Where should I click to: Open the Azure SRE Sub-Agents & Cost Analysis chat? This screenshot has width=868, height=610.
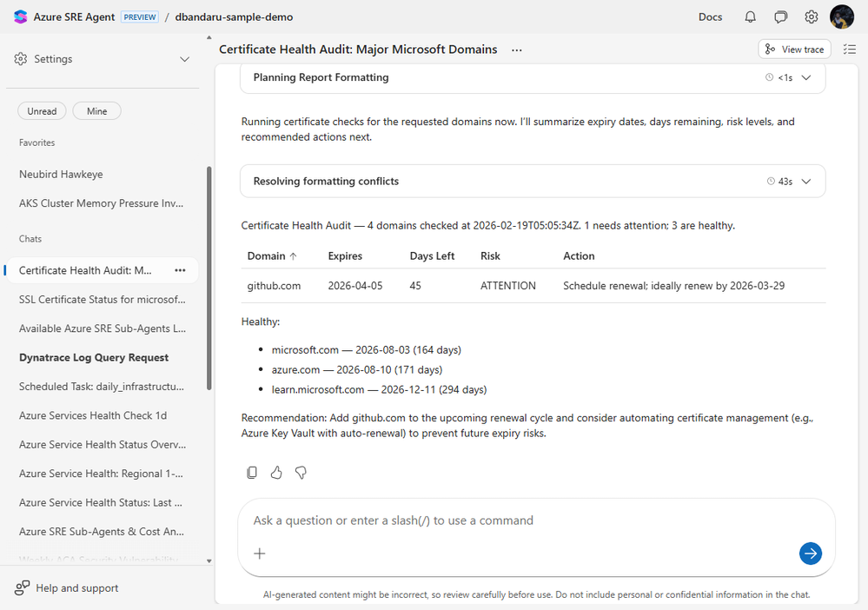(102, 532)
